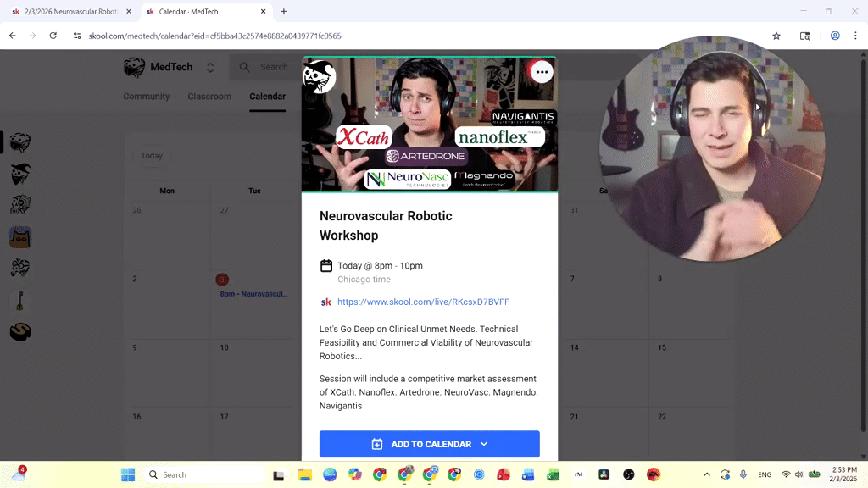
Task: Bookmark this page with the star icon
Action: [x=776, y=36]
